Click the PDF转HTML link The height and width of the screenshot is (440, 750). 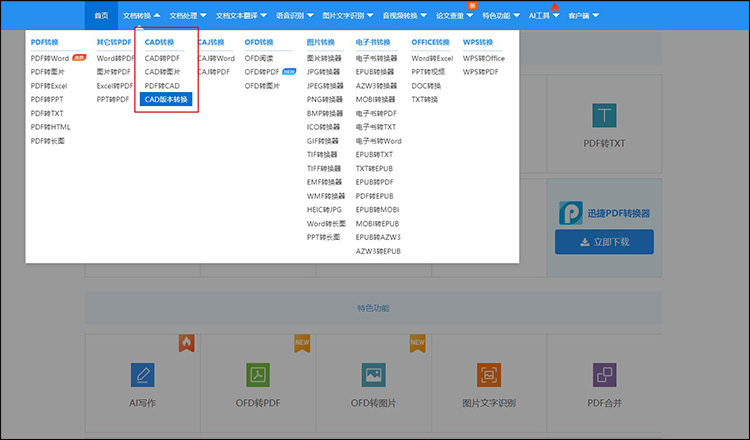pos(50,127)
